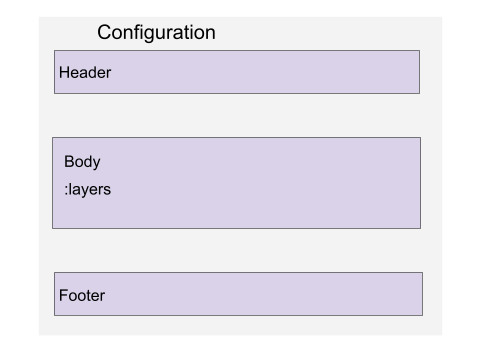Select the Header box
The width and height of the screenshot is (480, 360).
(x=237, y=72)
